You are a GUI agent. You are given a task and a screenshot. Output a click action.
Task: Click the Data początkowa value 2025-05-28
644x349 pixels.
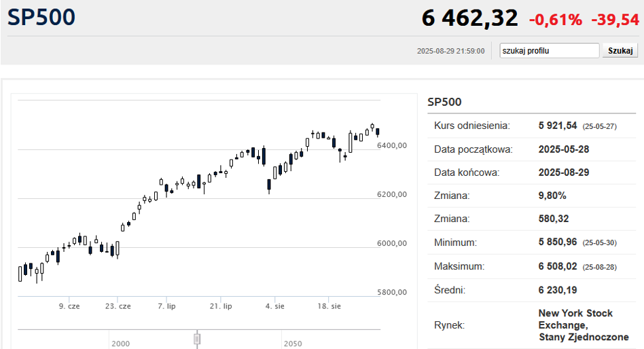pos(563,149)
